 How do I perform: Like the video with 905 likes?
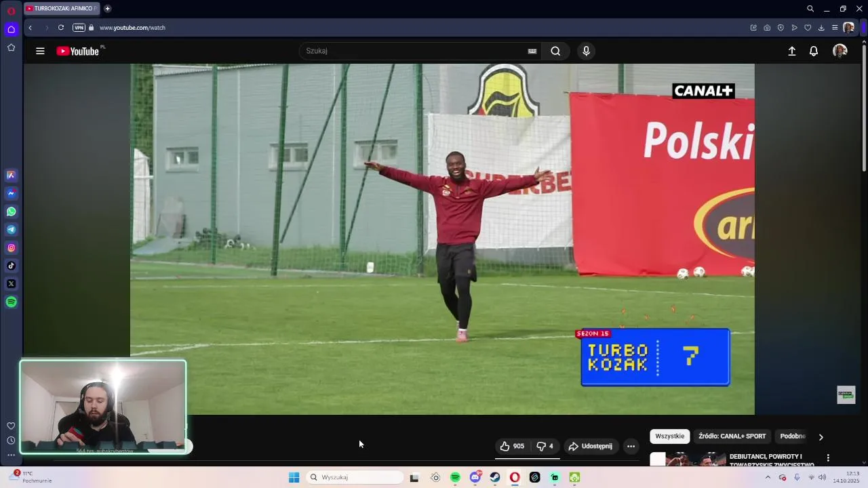point(512,446)
